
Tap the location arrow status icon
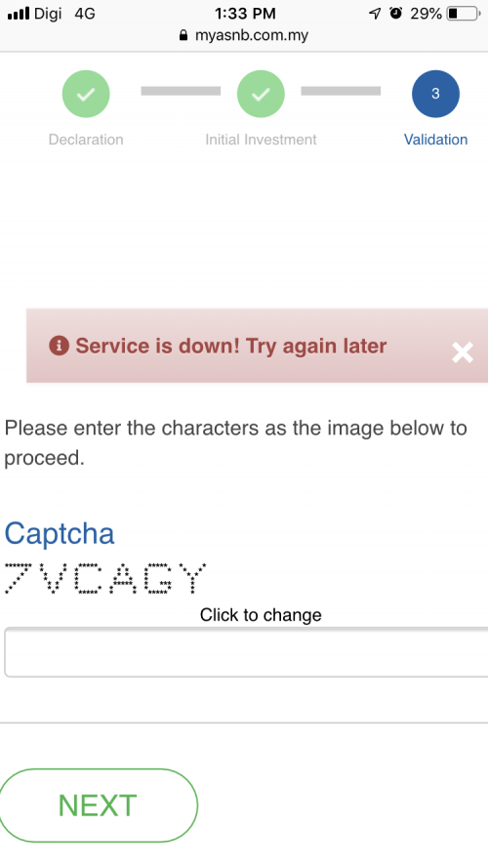375,14
